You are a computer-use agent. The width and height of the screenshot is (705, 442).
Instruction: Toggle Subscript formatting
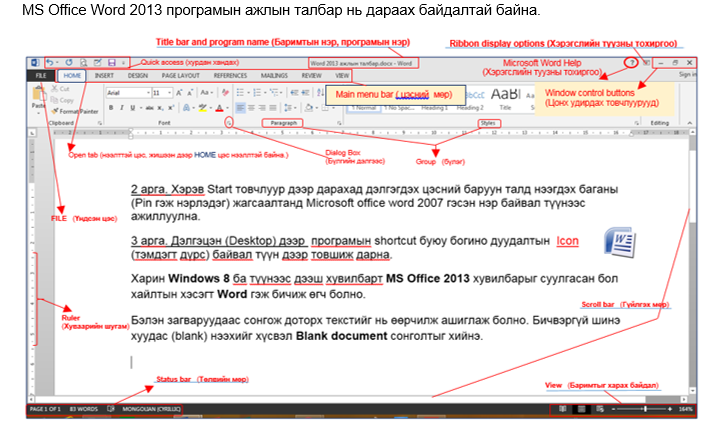click(160, 108)
